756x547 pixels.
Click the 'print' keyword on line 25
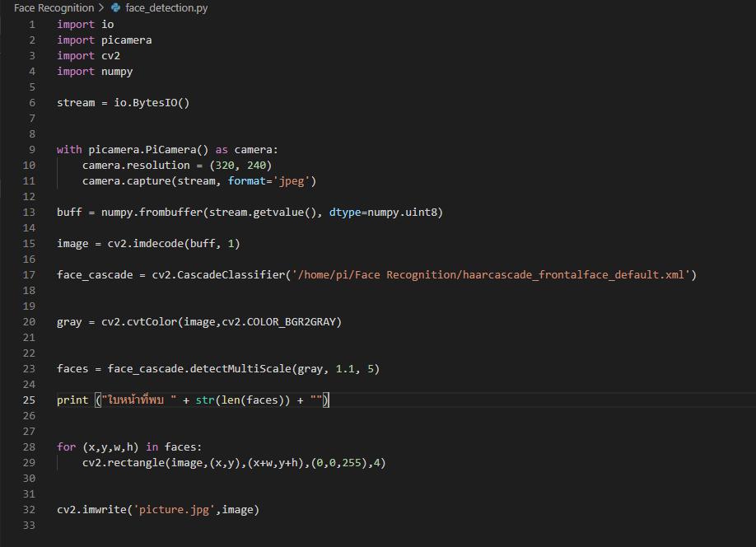coord(72,400)
